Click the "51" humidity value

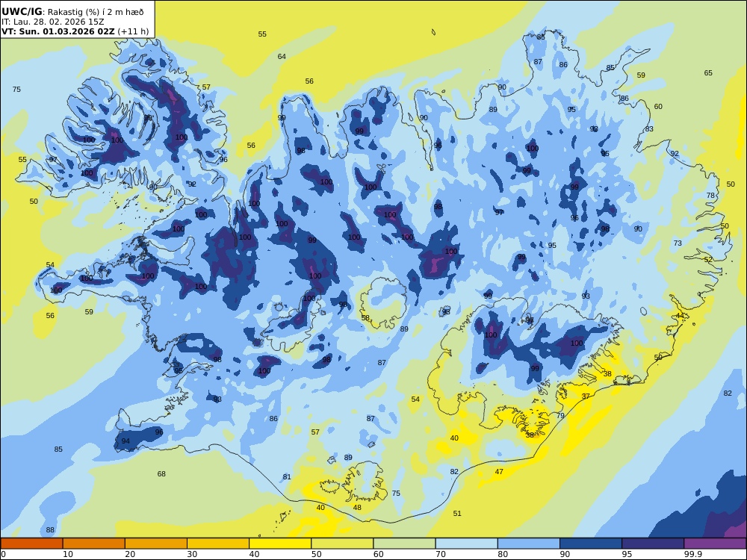[457, 514]
